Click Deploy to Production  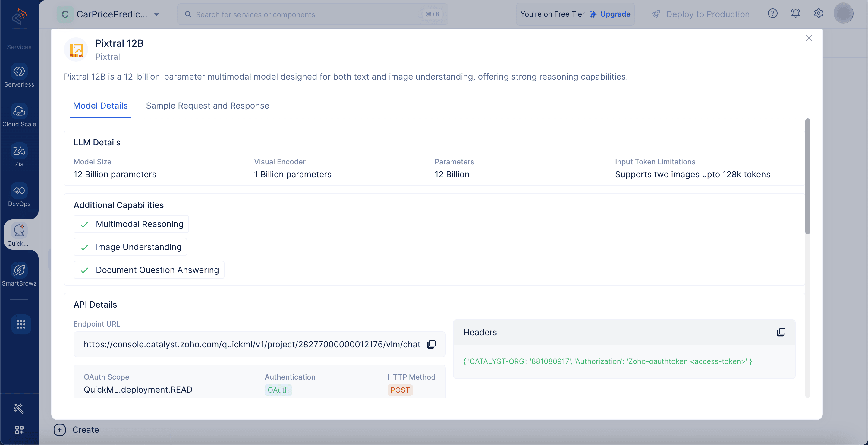tap(701, 14)
